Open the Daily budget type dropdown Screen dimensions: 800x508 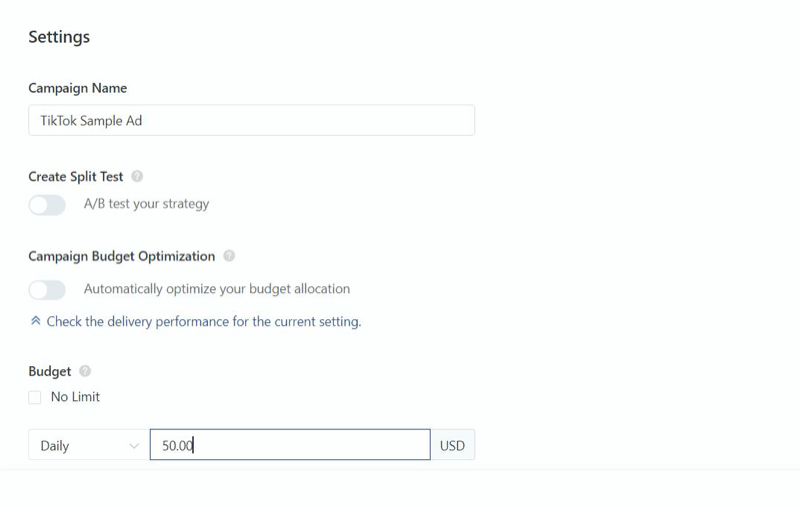pos(89,445)
